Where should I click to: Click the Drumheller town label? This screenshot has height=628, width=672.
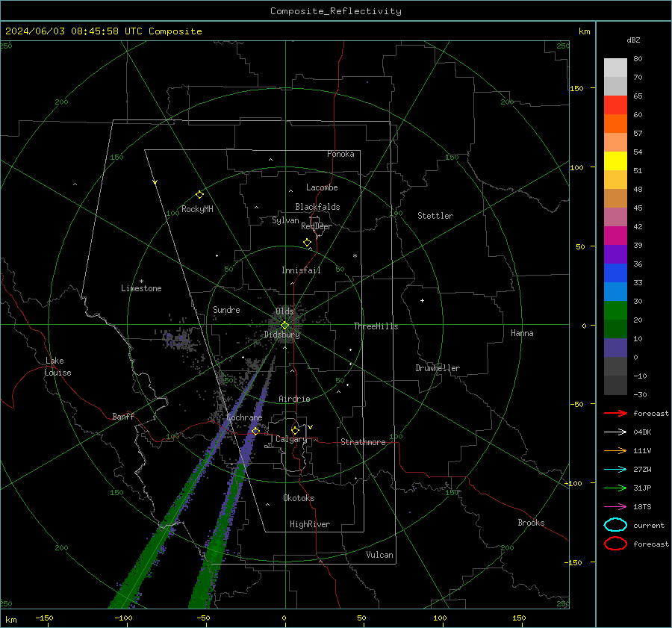pyautogui.click(x=438, y=368)
